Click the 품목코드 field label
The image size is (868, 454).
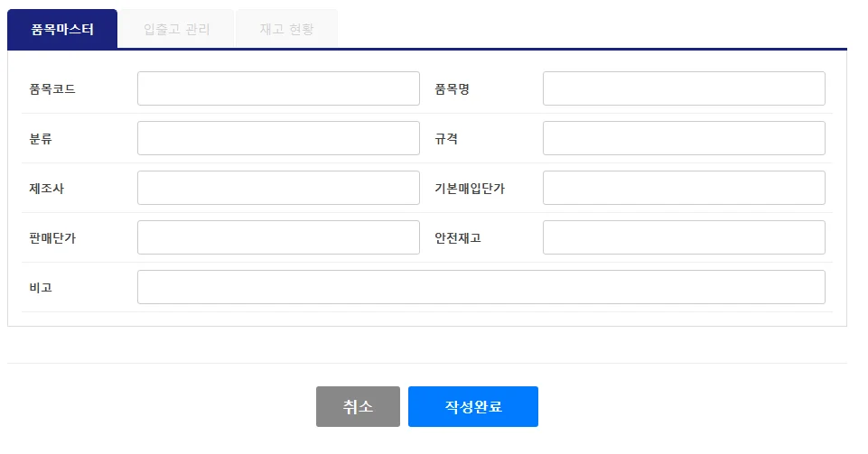tap(52, 89)
